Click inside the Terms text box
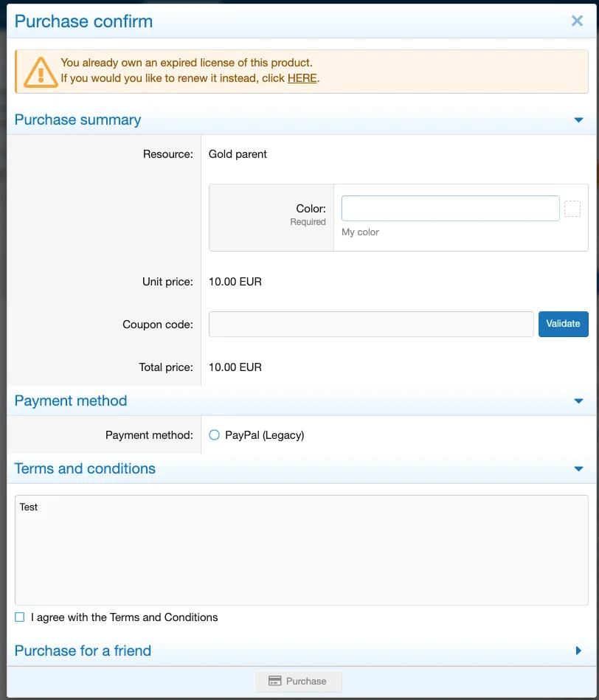 coord(301,550)
